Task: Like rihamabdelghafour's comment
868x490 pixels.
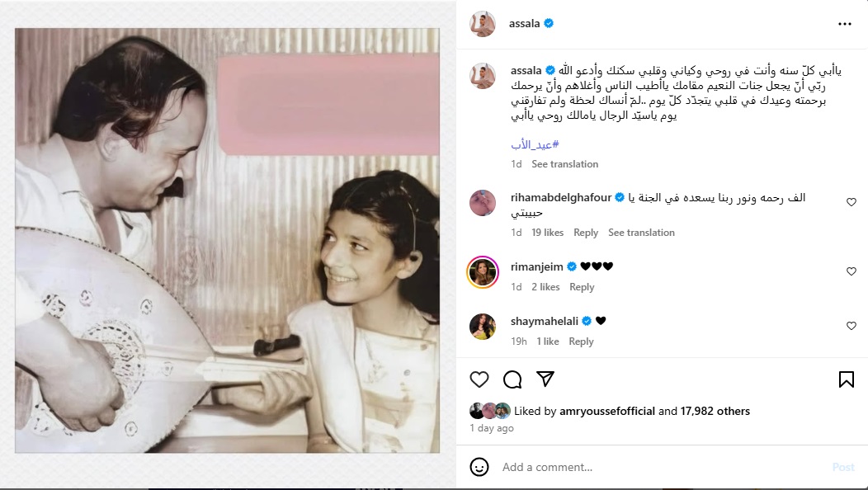Action: (851, 202)
